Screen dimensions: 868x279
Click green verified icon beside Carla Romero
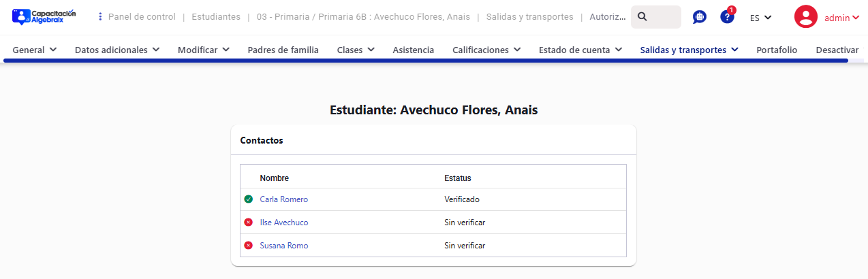pos(249,199)
